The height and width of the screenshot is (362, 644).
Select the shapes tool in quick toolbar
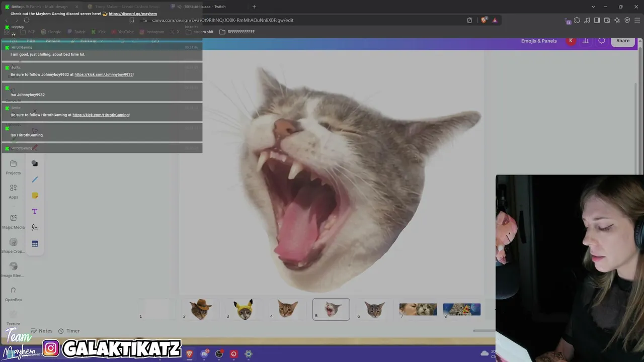click(35, 163)
